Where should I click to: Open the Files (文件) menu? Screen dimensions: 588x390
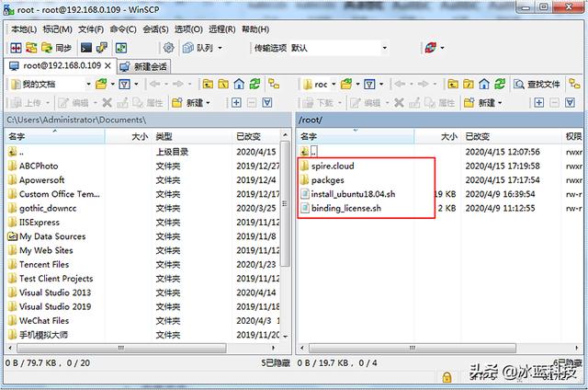[x=91, y=29]
